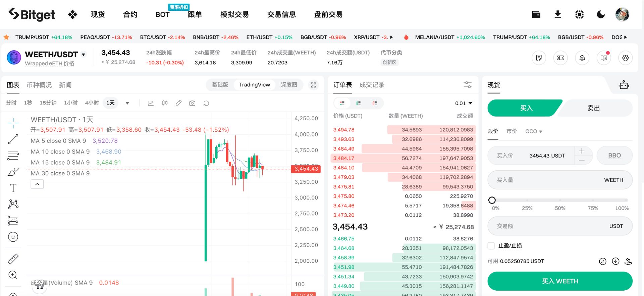Select the horizontal lines Fibonacci tool

point(13,155)
